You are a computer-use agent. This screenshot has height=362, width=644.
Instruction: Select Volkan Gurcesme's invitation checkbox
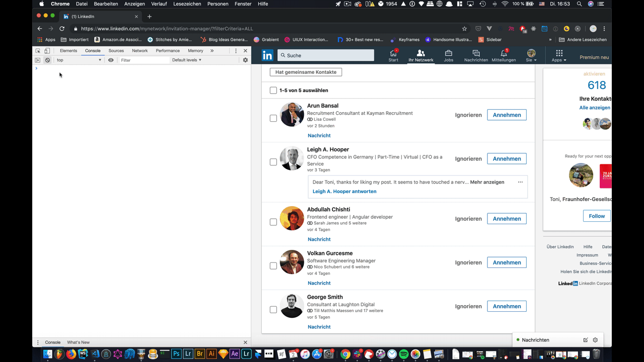[273, 265]
